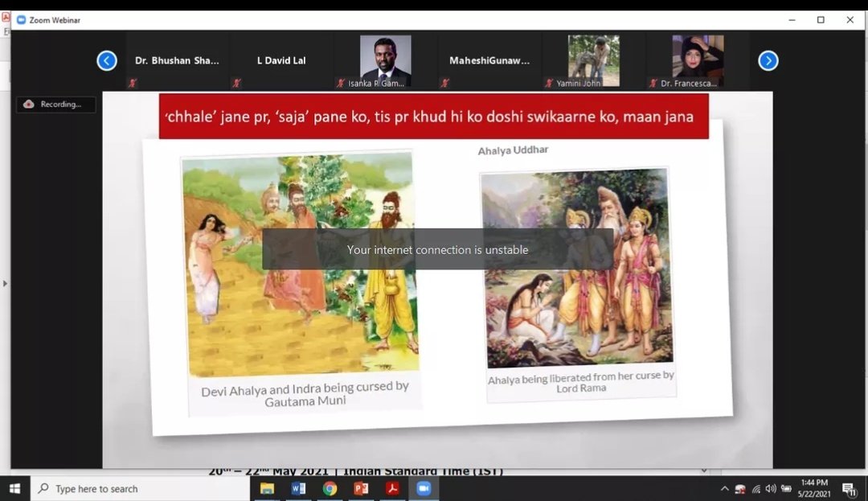Open the Windows Start menu
The width and height of the screenshot is (868, 501).
pos(15,488)
